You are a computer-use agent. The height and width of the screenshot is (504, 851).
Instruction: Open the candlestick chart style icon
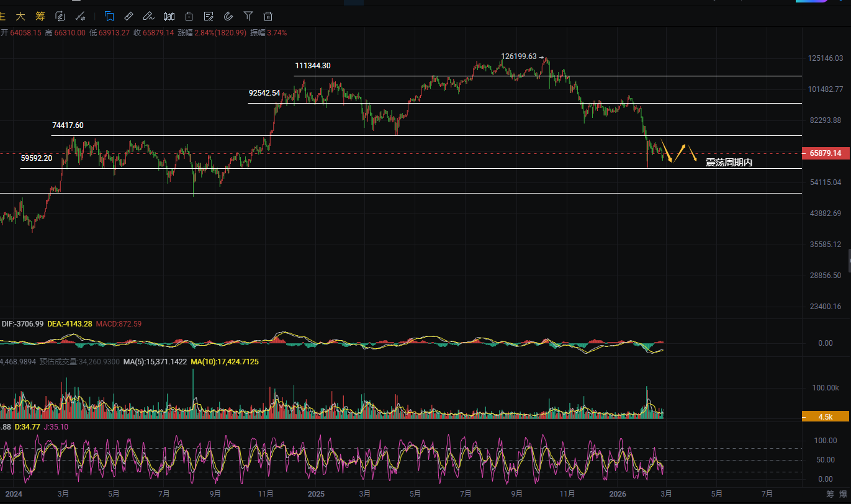coord(169,16)
